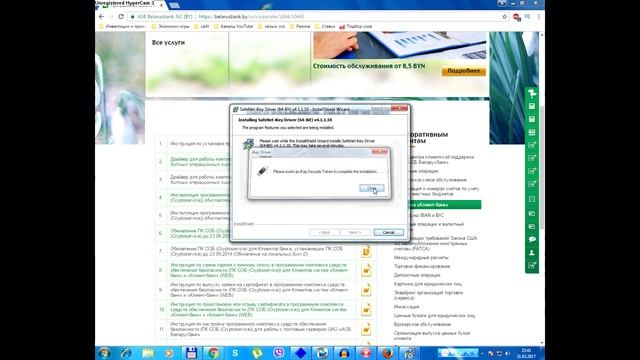Launch Internet Explorer from taskbar
The width and height of the screenshot is (640, 360).
click(126, 353)
